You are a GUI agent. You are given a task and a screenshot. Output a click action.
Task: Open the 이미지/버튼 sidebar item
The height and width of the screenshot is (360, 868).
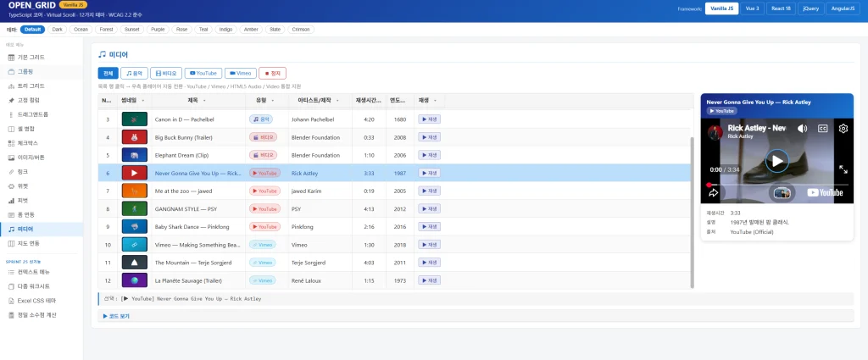click(x=42, y=158)
